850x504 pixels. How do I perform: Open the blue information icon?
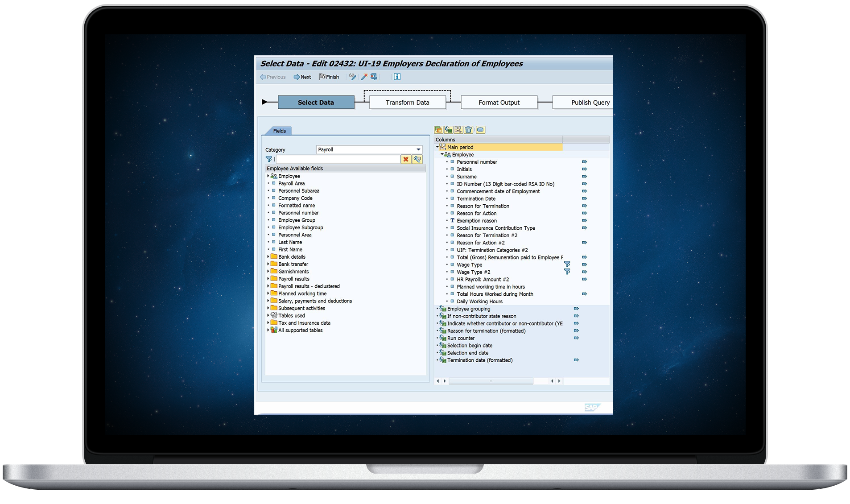[397, 77]
